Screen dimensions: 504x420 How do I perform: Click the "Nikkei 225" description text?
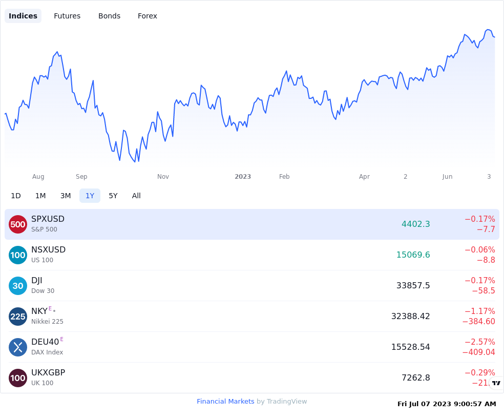tap(47, 321)
